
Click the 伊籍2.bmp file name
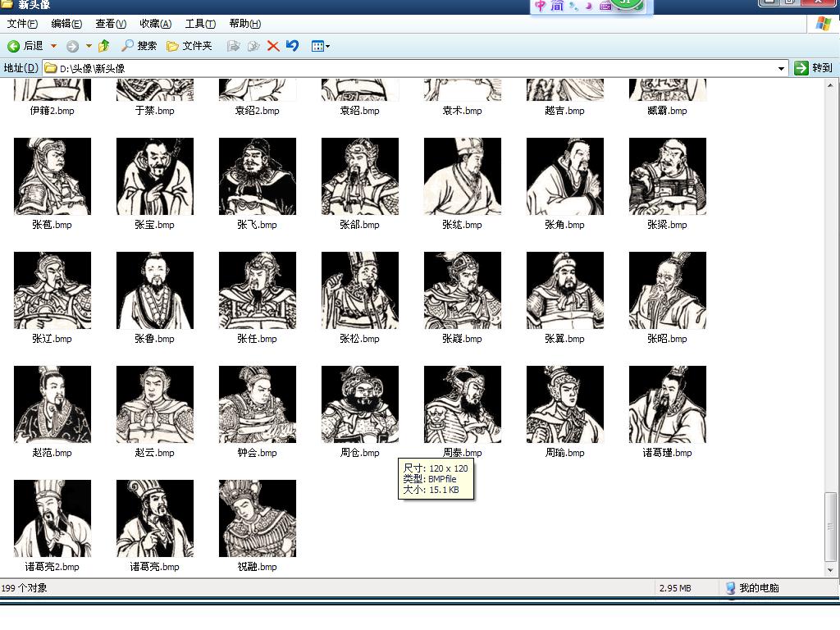[x=52, y=111]
